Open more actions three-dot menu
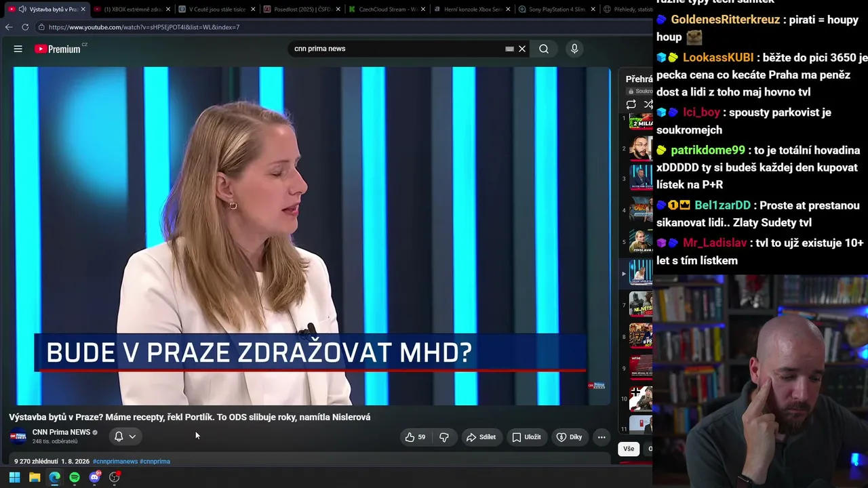 601,437
